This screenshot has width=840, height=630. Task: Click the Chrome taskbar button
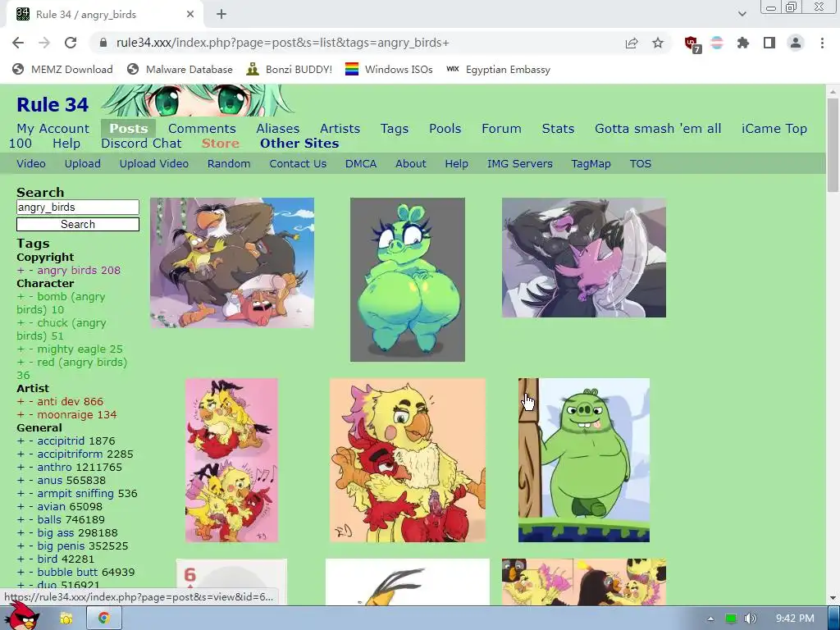click(104, 619)
